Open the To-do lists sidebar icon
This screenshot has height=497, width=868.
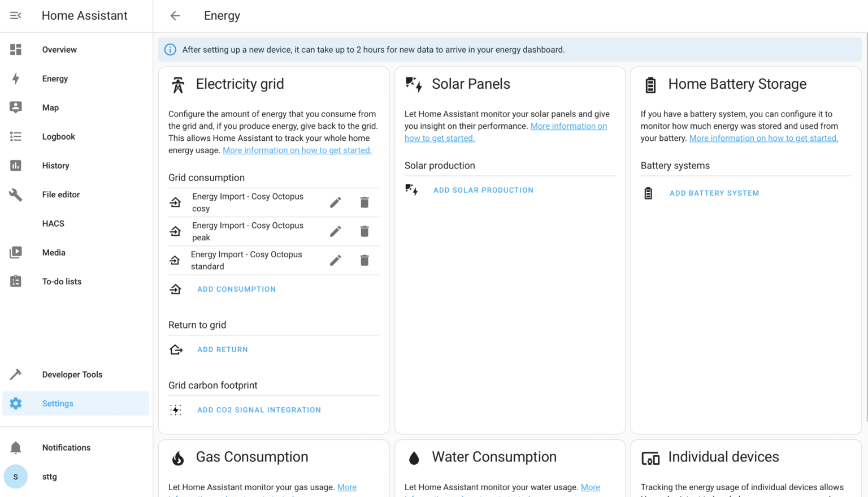15,281
